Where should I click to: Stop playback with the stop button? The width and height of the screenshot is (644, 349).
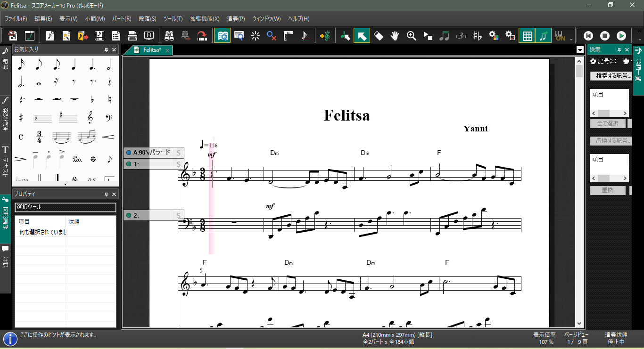click(605, 36)
